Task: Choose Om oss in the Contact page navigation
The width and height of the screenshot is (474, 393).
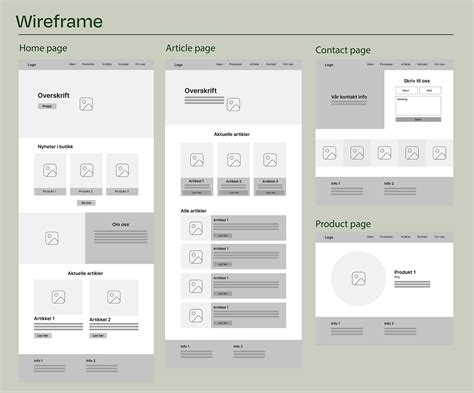Action: point(440,64)
